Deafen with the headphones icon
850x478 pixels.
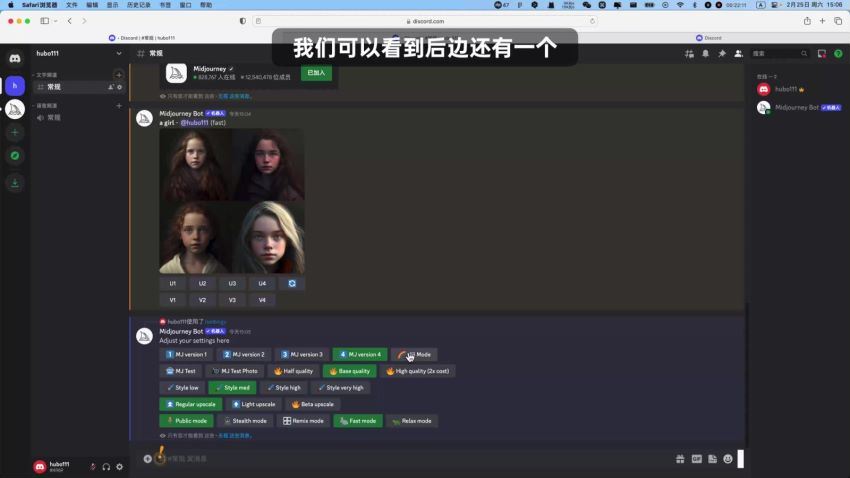tap(106, 467)
